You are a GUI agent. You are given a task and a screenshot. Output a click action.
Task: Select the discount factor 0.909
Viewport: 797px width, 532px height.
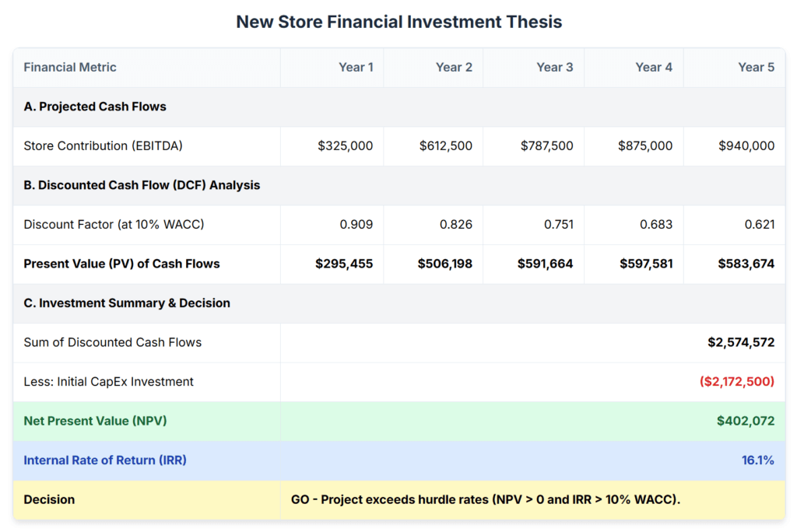[356, 224]
